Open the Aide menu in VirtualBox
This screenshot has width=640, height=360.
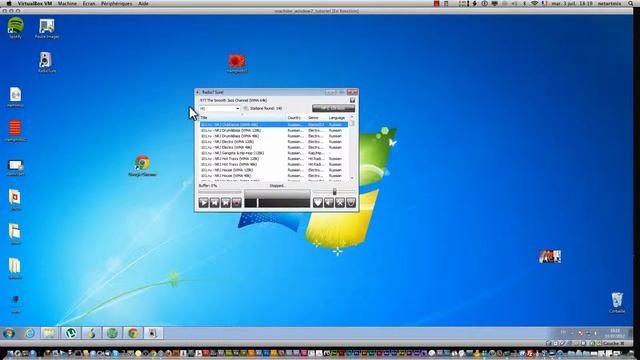click(x=143, y=3)
